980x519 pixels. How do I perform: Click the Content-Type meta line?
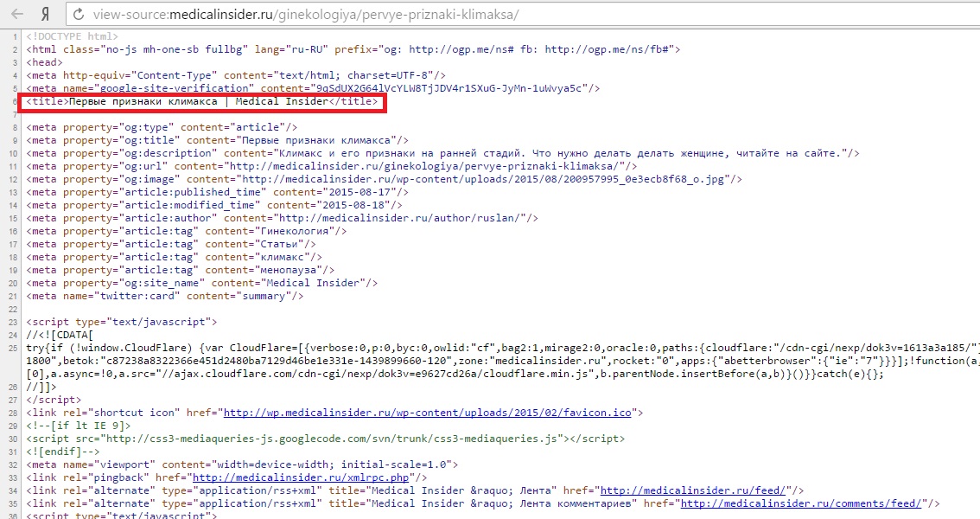[x=236, y=75]
